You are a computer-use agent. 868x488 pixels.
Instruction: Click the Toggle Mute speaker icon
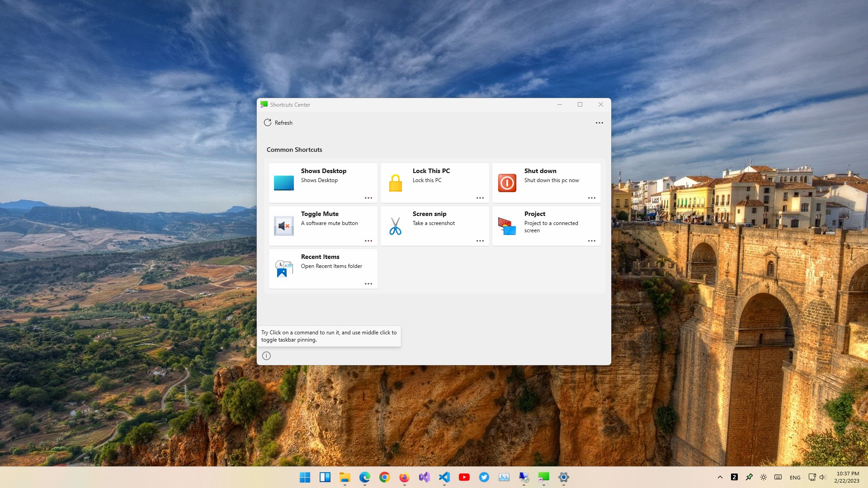(284, 226)
